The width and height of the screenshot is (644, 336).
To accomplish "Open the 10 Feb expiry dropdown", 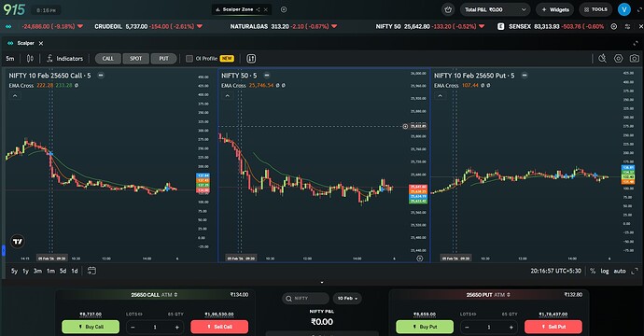I will (347, 299).
